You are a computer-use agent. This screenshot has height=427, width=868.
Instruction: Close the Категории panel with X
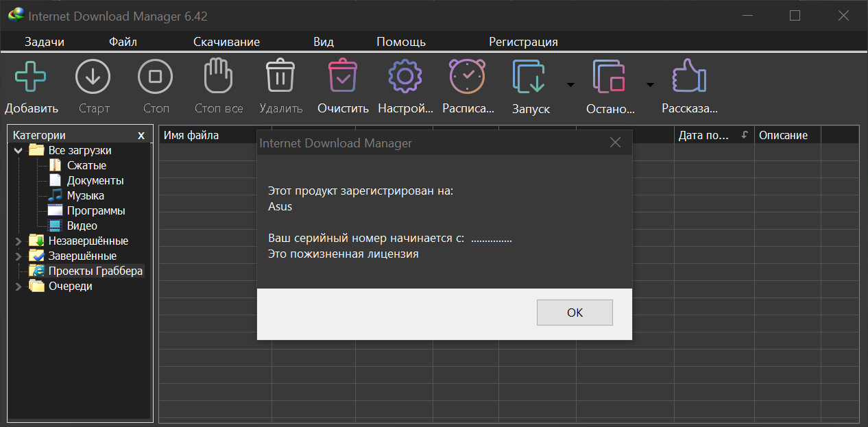point(141,136)
